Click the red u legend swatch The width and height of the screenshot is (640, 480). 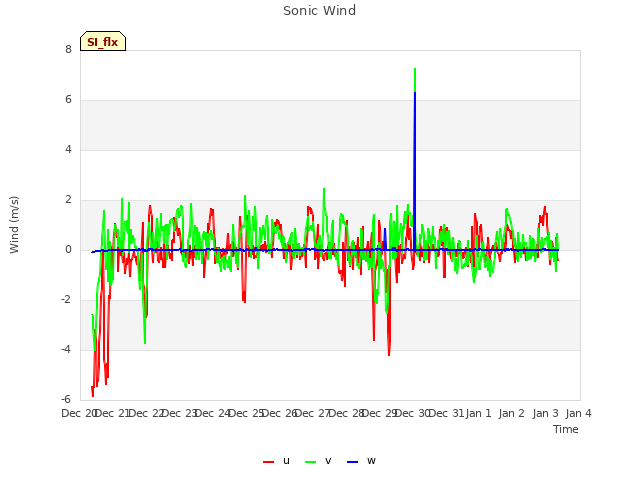point(269,462)
